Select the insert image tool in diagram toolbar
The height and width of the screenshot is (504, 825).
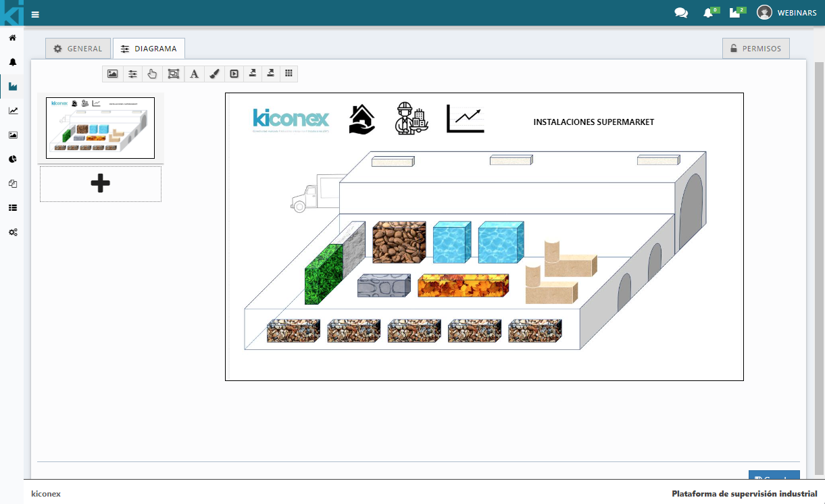pos(113,74)
